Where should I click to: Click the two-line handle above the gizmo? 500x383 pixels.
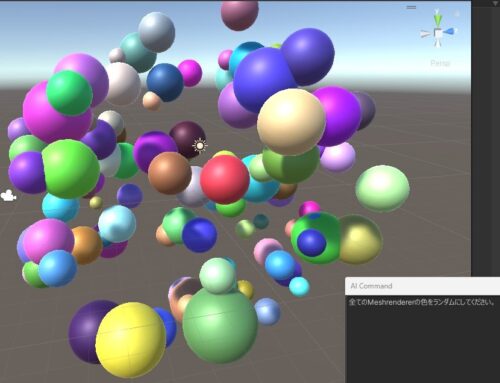pyautogui.click(x=411, y=7)
